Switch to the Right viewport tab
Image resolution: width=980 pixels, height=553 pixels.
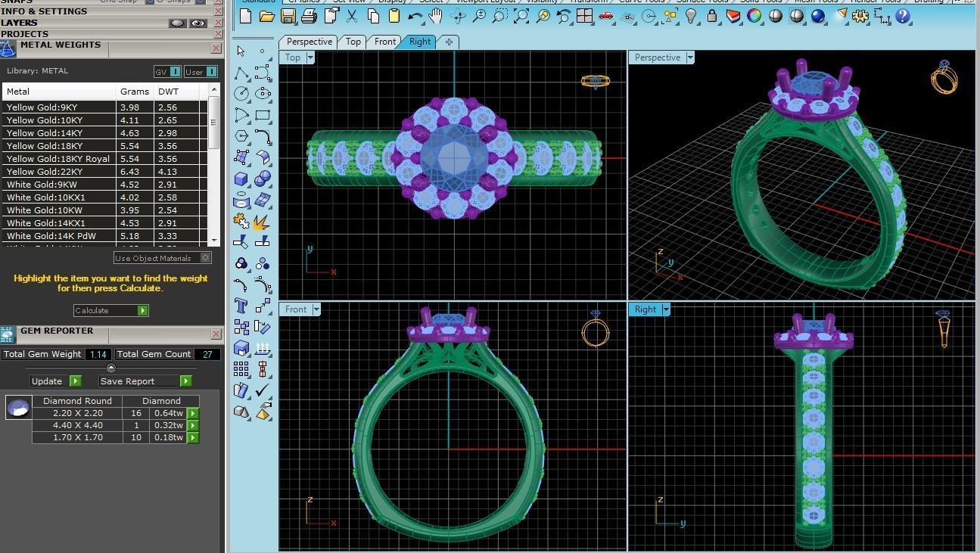(420, 42)
